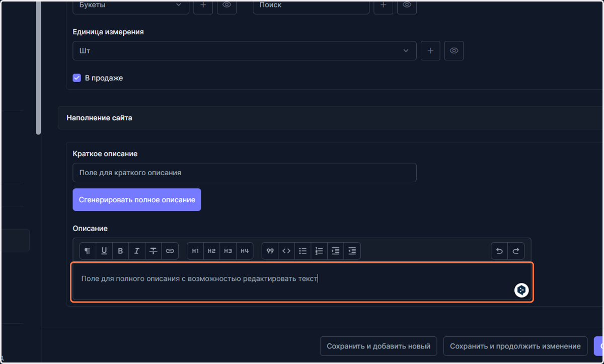The width and height of the screenshot is (604, 364).
Task: Click the Единица измерения label
Action: 108,32
